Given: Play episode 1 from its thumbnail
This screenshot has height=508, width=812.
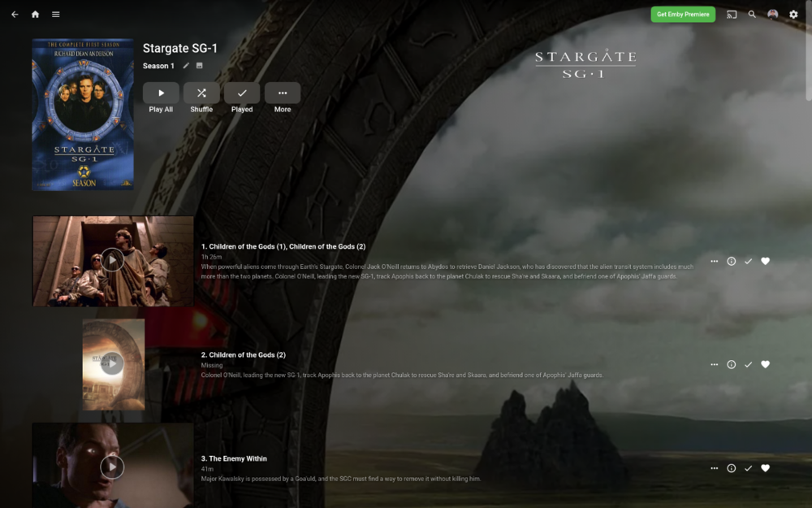Looking at the screenshot, I should click(112, 260).
